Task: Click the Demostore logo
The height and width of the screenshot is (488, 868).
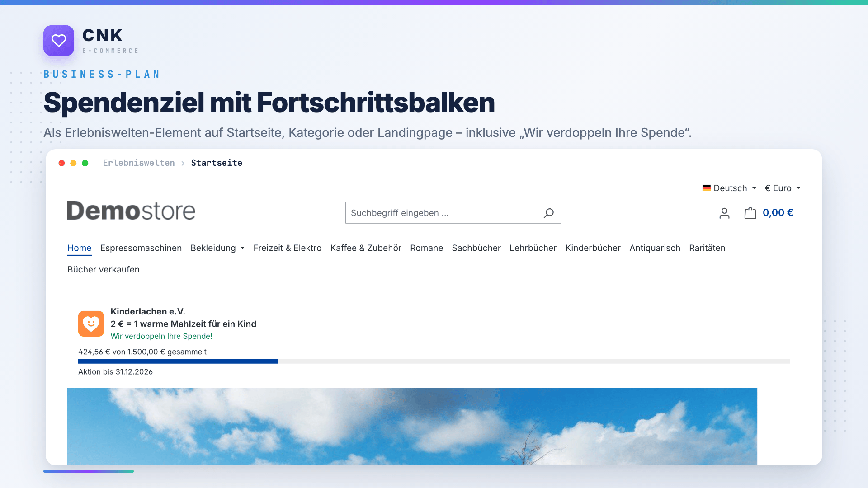Action: click(x=131, y=211)
